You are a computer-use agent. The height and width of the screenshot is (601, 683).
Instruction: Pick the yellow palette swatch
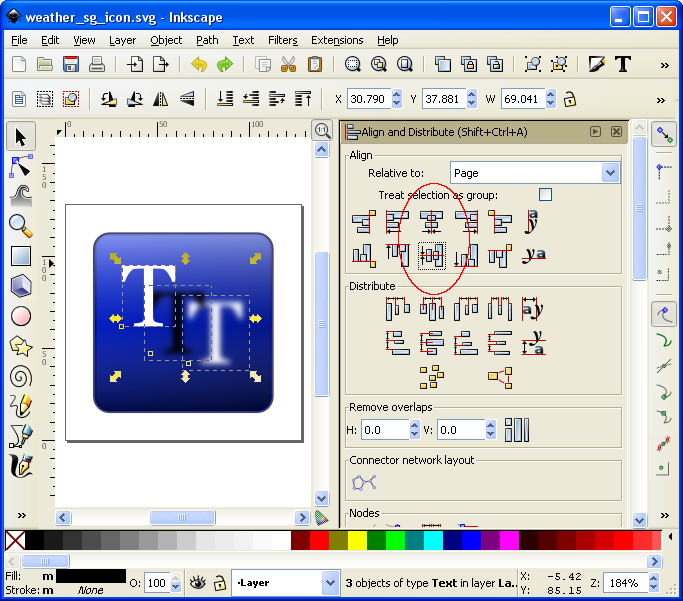pyautogui.click(x=357, y=540)
